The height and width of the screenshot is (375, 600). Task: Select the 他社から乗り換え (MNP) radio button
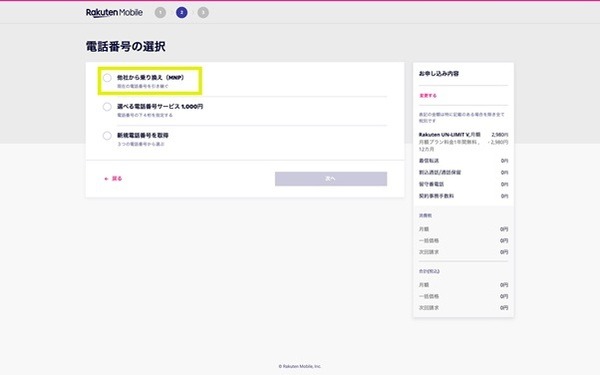107,78
